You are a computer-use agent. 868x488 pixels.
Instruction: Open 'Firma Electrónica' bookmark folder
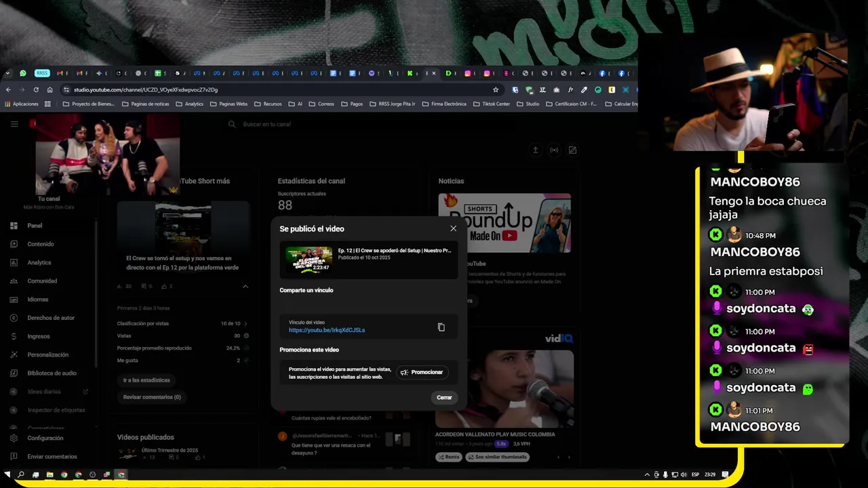point(444,104)
